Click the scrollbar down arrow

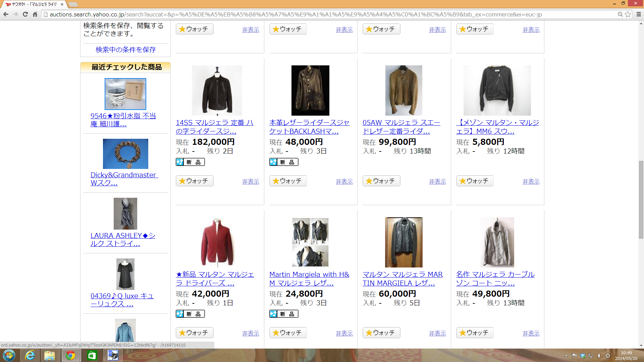pos(641,346)
